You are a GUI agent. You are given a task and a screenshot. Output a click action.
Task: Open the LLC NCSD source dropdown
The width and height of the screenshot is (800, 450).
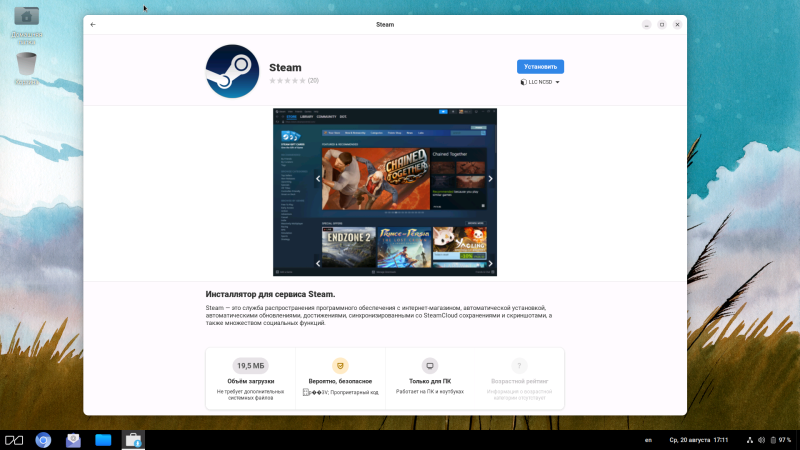point(540,82)
